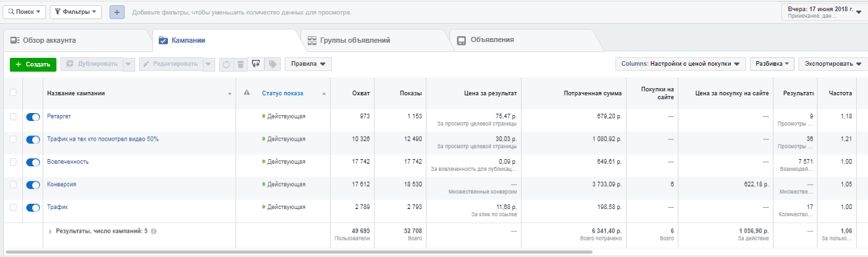
Task: Sort by Цена за результат column header
Action: point(491,93)
